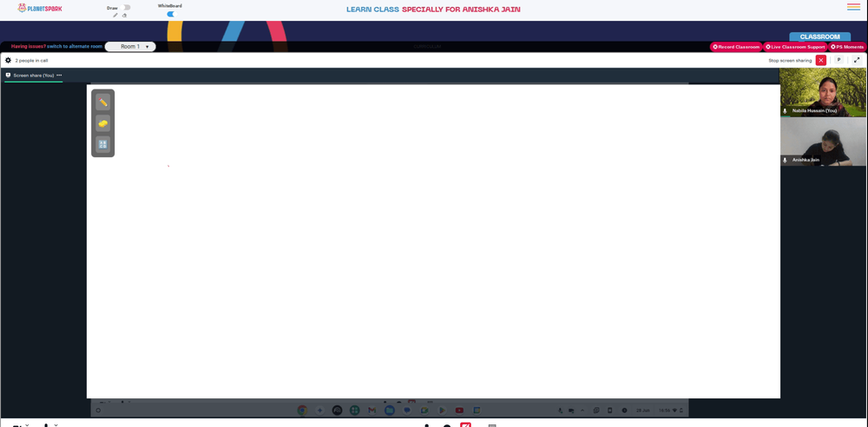Open the hamburger menu at top right
This screenshot has height=427, width=868.
(853, 7)
